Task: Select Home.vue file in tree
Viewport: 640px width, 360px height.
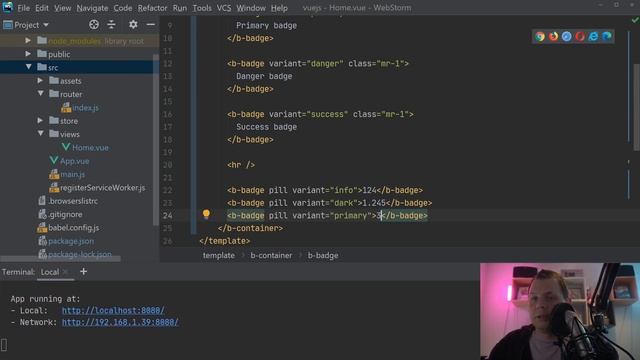Action: coord(90,148)
